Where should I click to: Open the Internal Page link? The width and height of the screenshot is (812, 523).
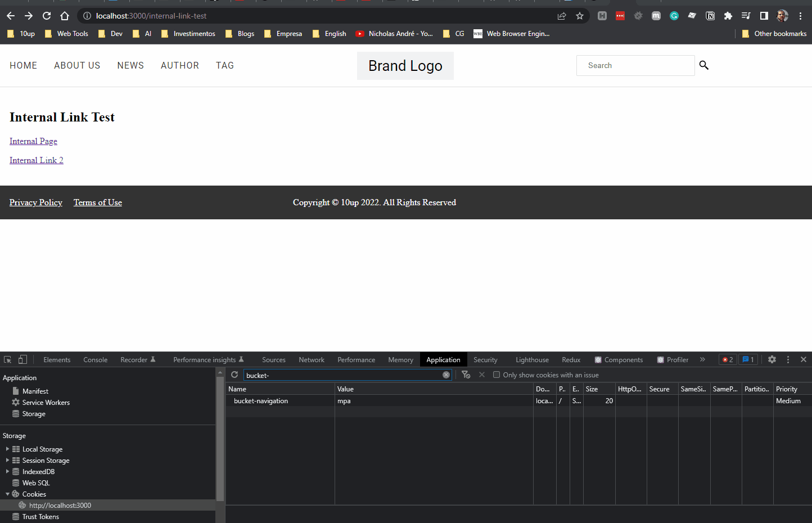coord(33,141)
